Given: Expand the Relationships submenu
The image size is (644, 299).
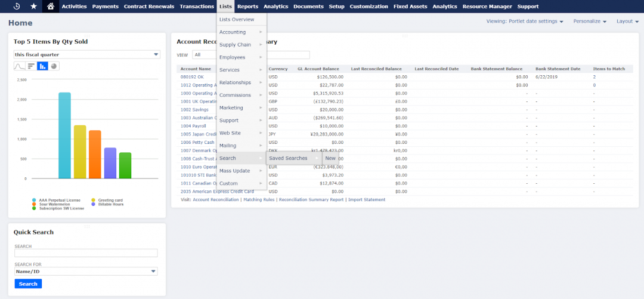Looking at the screenshot, I should coord(241,83).
